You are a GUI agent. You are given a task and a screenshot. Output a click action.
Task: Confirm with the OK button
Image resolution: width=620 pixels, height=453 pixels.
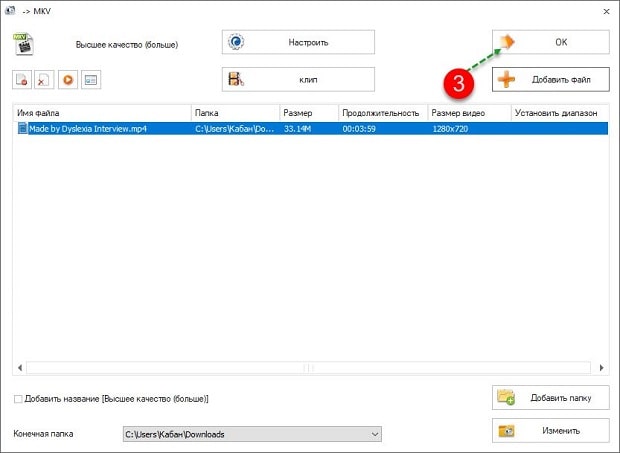550,42
